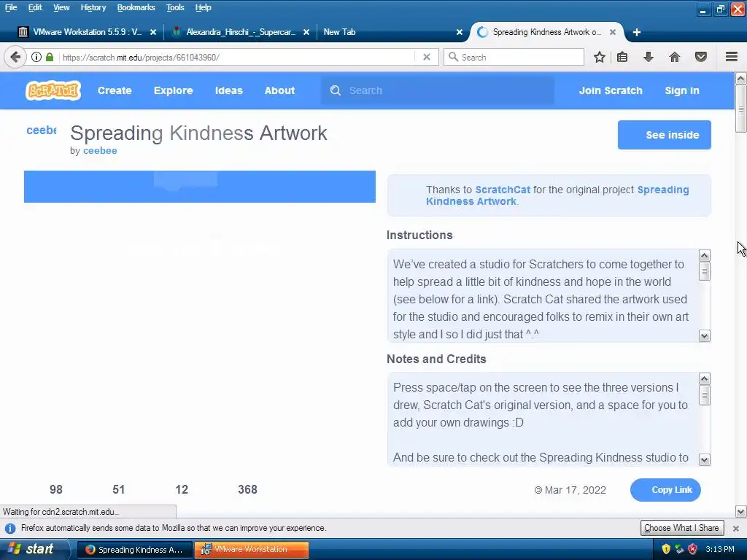Click the ScratchCat credit link

(x=503, y=190)
